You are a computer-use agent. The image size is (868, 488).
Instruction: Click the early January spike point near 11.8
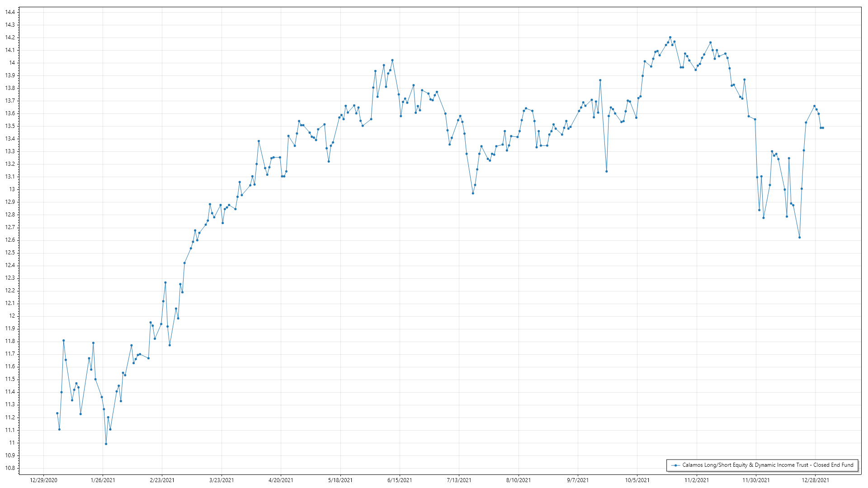[63, 341]
